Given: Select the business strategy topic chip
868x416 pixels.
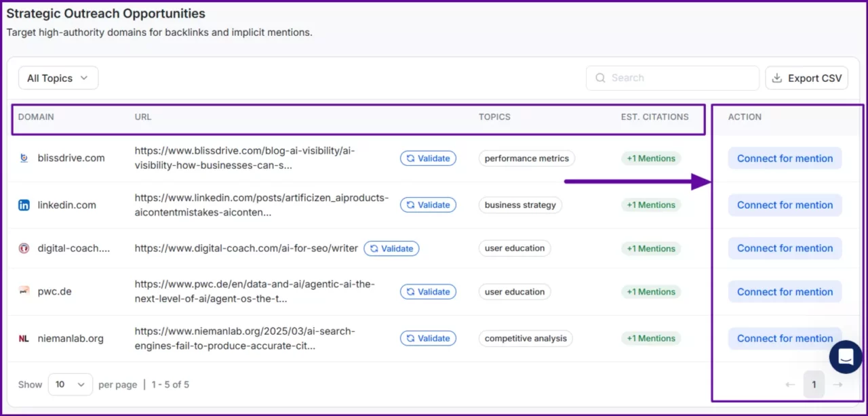Looking at the screenshot, I should 520,205.
